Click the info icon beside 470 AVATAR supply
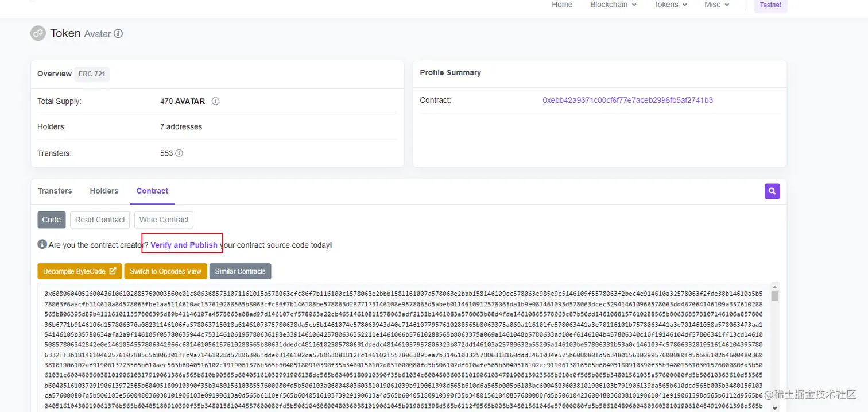The image size is (868, 412). point(216,101)
